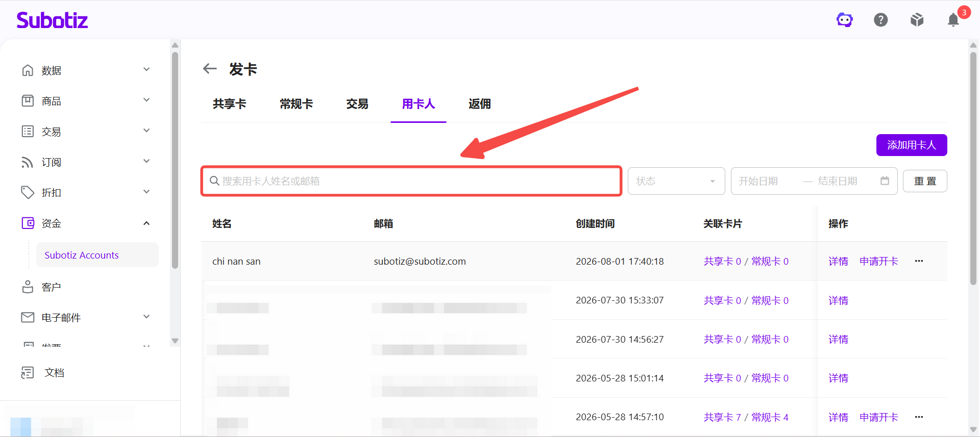Open the help question mark icon
The height and width of the screenshot is (437, 980).
[x=881, y=20]
